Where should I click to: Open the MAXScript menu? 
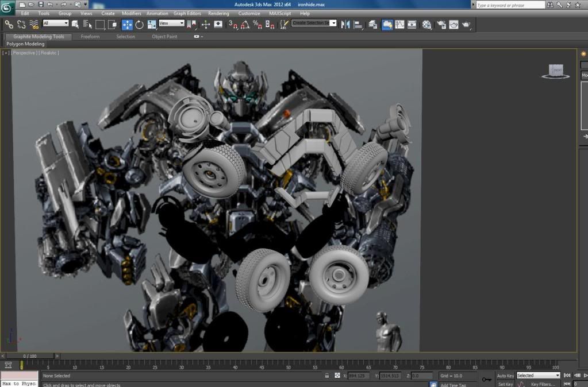(x=280, y=13)
